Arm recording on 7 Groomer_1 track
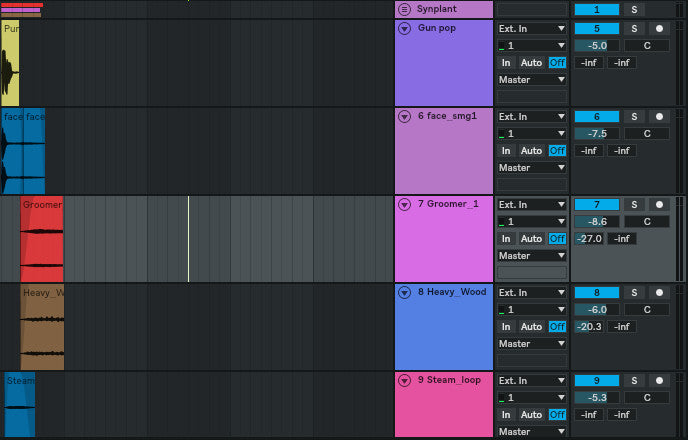Image resolution: width=688 pixels, height=440 pixels. pyautogui.click(x=659, y=204)
